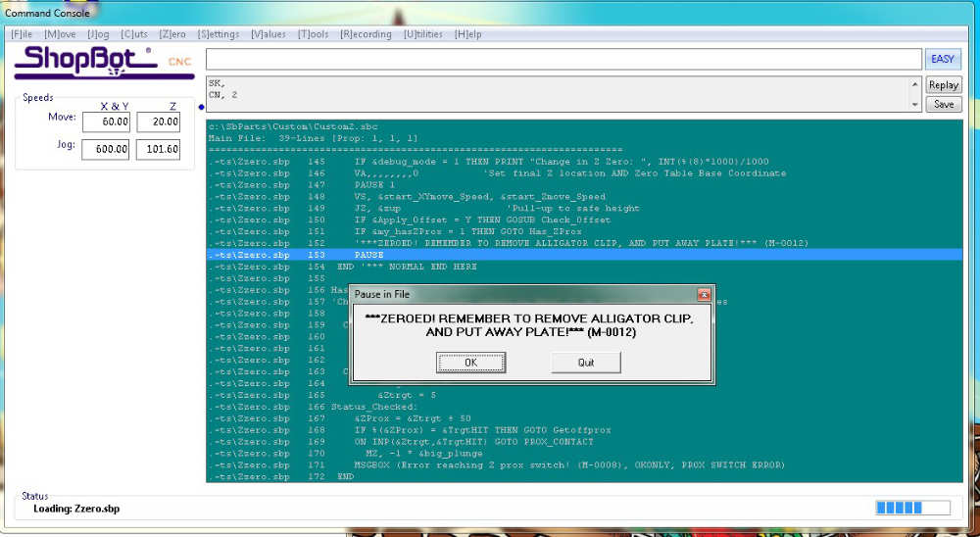This screenshot has height=537, width=980.
Task: Open the [U]tilities menu
Action: 423,34
